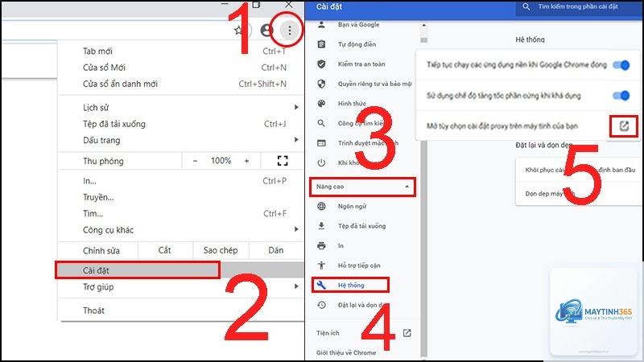Open Tự động điền settings section

357,44
